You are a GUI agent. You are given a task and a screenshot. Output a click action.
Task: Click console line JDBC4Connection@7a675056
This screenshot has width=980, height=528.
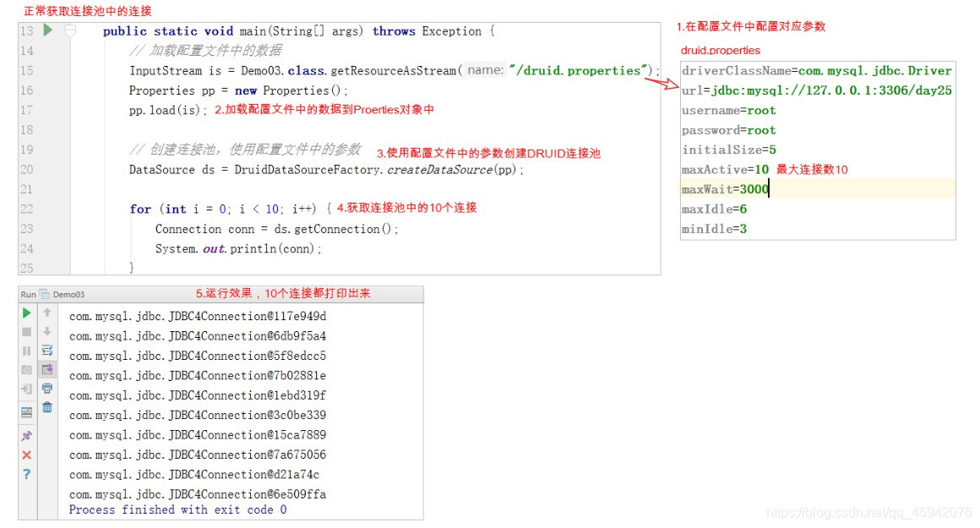[x=198, y=455]
